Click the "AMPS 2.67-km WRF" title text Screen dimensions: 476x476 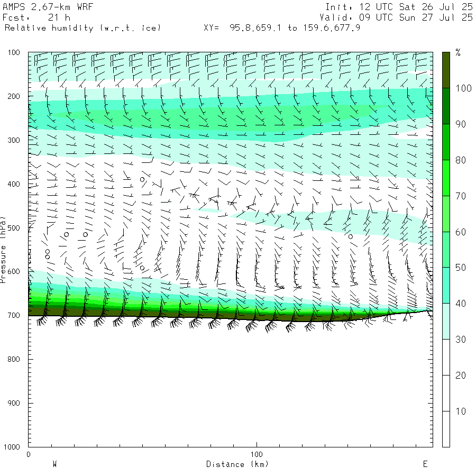[x=48, y=7]
